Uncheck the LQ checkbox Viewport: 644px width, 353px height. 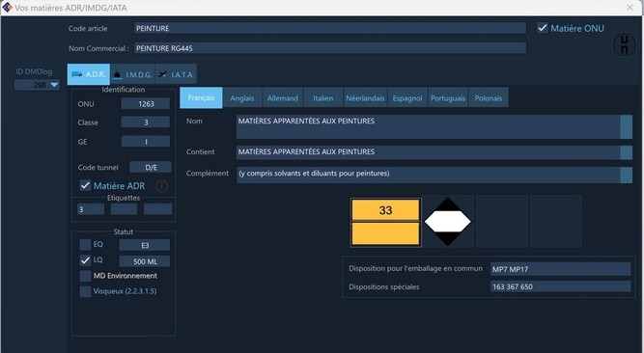click(85, 260)
